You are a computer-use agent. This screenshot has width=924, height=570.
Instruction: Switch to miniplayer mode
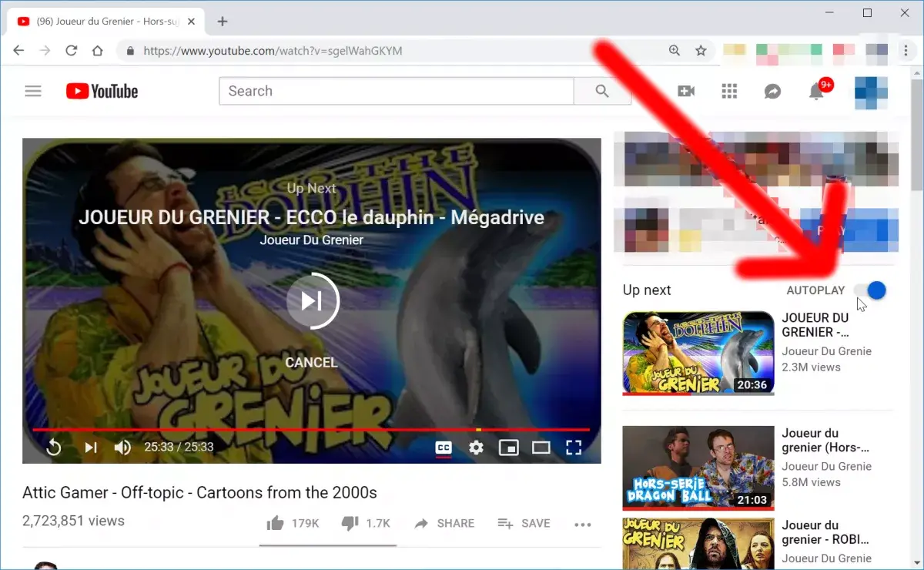(x=508, y=447)
